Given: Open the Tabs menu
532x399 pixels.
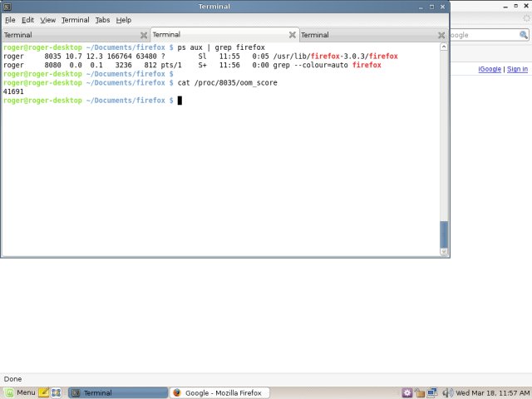Looking at the screenshot, I should [x=102, y=20].
